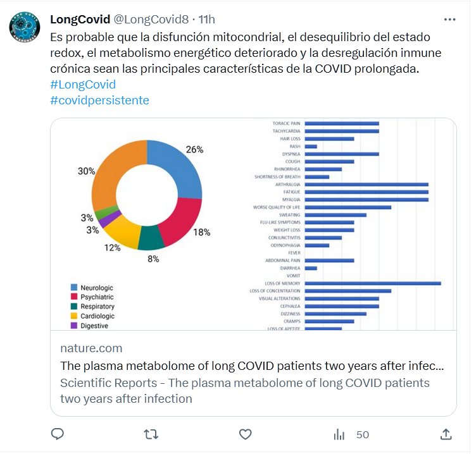Click the red Psychiatric legend swatch
This screenshot has height=454, width=476.
[74, 297]
